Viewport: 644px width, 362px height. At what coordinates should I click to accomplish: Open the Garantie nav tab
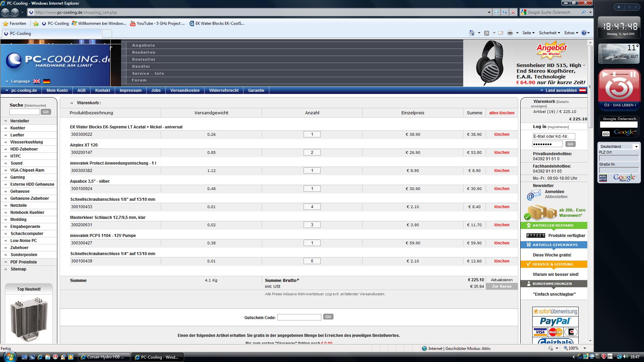point(256,90)
